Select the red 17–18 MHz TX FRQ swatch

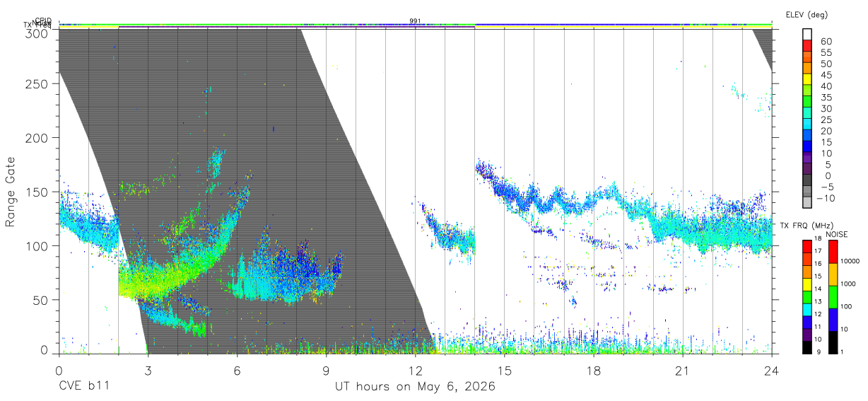click(807, 246)
